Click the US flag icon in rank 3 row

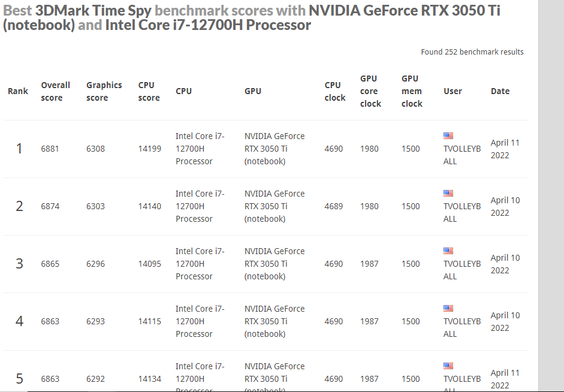click(x=448, y=251)
